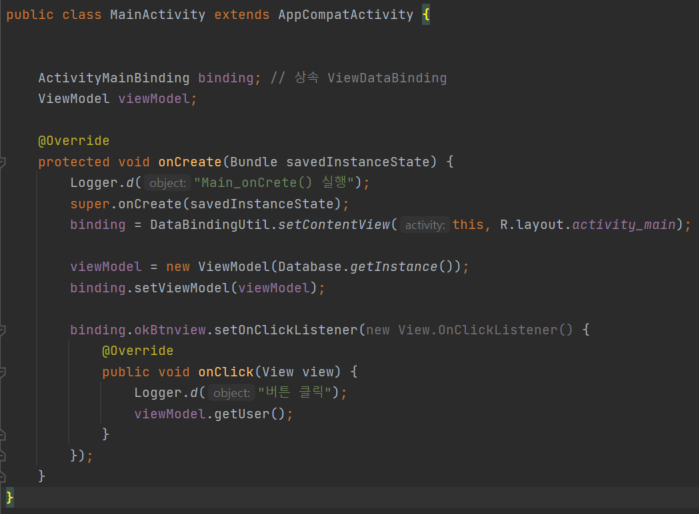Viewport: 699px width, 514px height.
Task: Click the 'extends' keyword
Action: pos(242,15)
